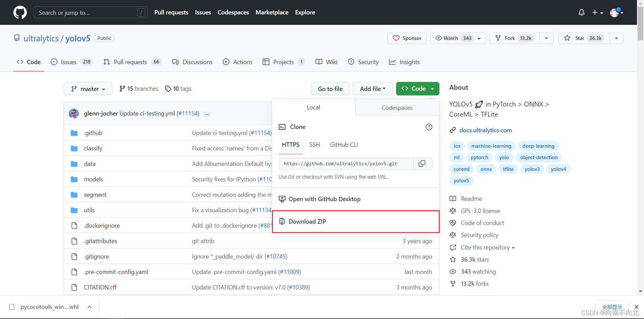Open the user profile avatar menu
Image resolution: width=644 pixels, height=319 pixels.
coord(616,12)
